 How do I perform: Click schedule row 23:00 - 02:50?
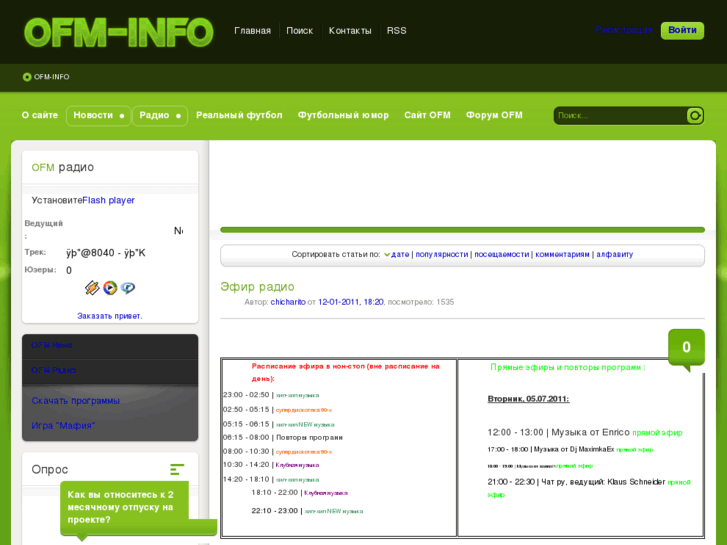271,395
